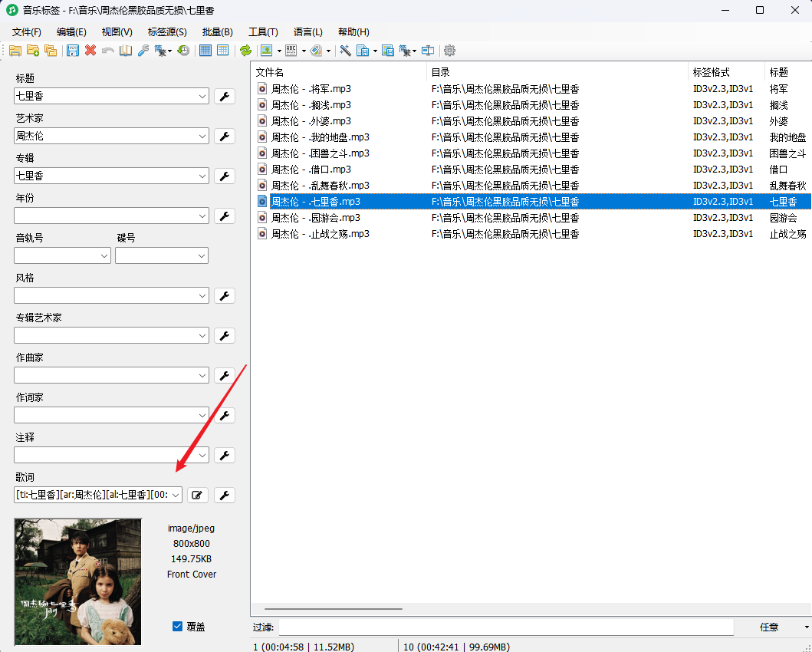Click the open book toolbar icon
812x652 pixels.
coord(126,51)
